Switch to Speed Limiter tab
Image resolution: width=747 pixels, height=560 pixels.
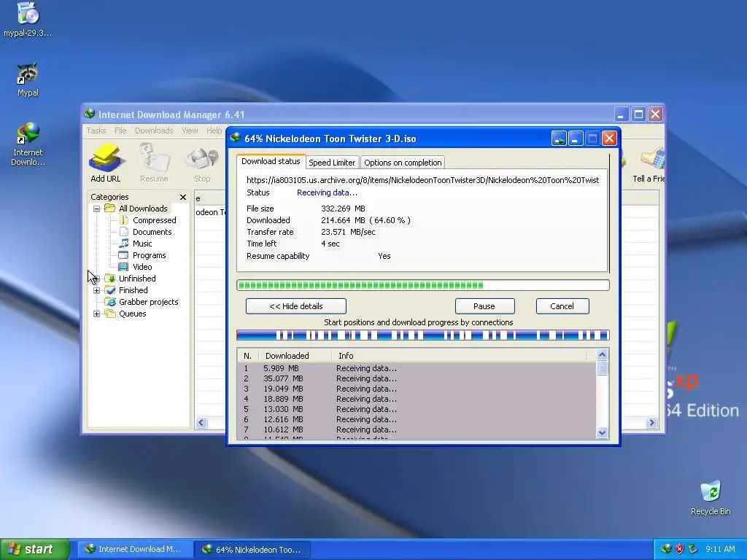[x=332, y=163]
